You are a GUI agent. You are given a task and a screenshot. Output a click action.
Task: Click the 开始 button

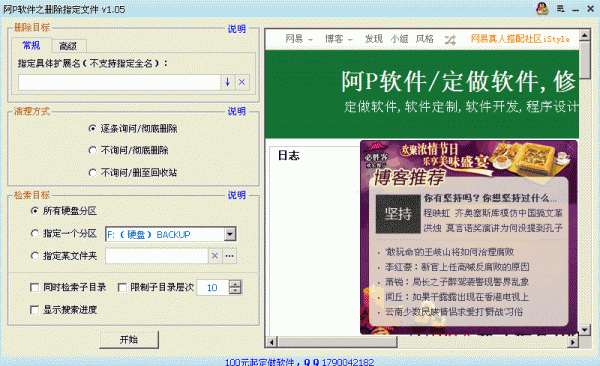pyautogui.click(x=129, y=340)
